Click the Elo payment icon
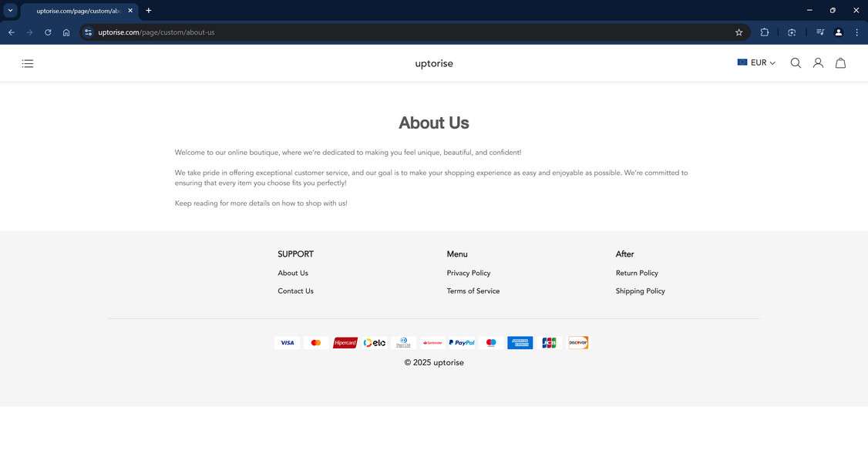868x464 pixels. (374, 343)
